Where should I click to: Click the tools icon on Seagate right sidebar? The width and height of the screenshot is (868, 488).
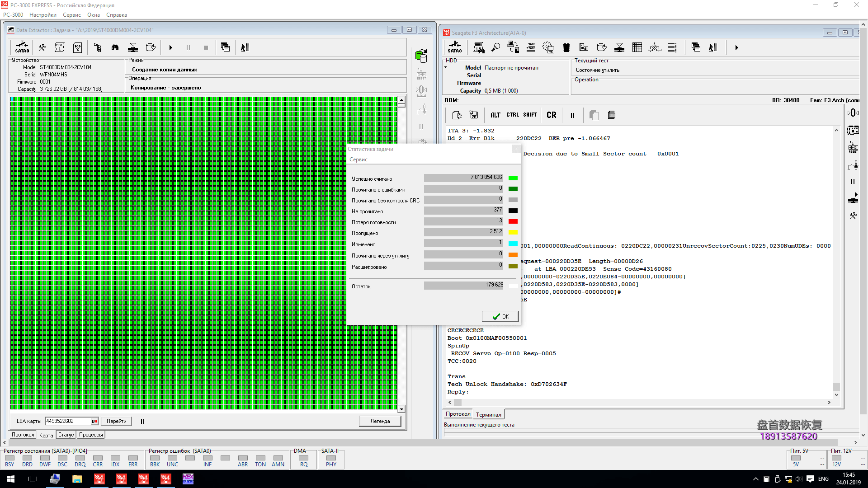pyautogui.click(x=853, y=216)
